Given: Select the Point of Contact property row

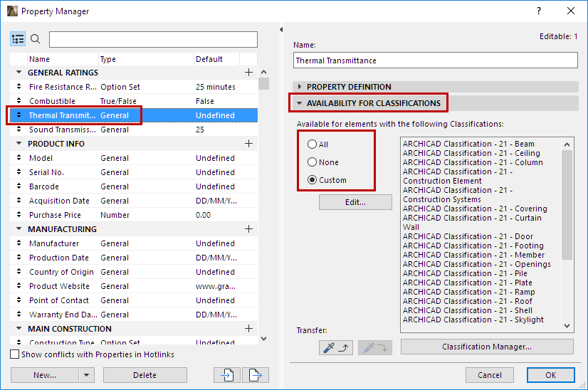Looking at the screenshot, I should click(x=134, y=300).
